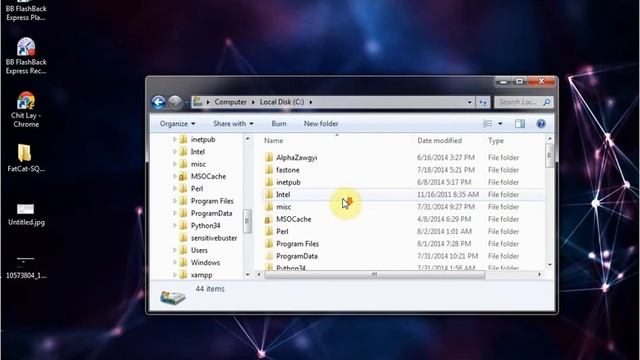Click the fastone folder icon
Image resolution: width=640 pixels, height=360 pixels.
click(269, 170)
